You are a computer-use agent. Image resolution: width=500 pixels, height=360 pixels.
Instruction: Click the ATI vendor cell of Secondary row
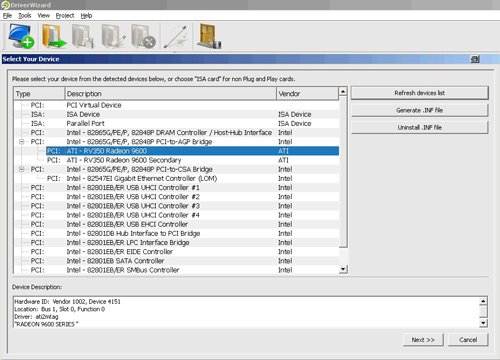283,160
